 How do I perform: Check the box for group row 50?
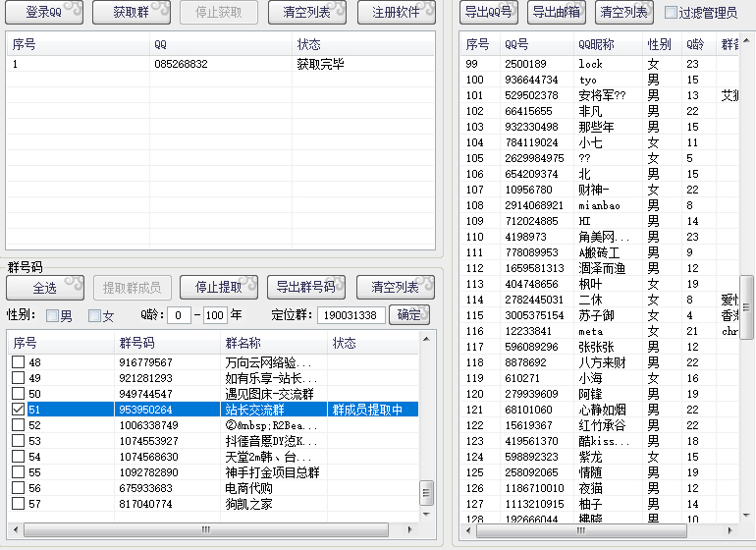[x=19, y=393]
